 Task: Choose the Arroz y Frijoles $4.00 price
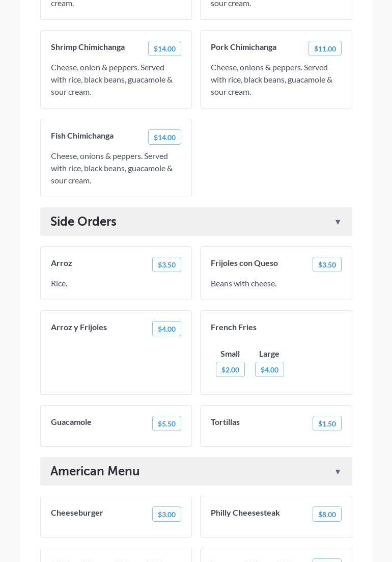coord(166,329)
